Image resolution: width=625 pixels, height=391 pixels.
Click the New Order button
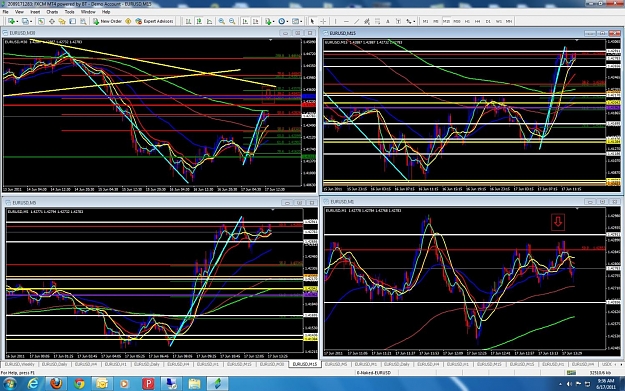point(107,21)
